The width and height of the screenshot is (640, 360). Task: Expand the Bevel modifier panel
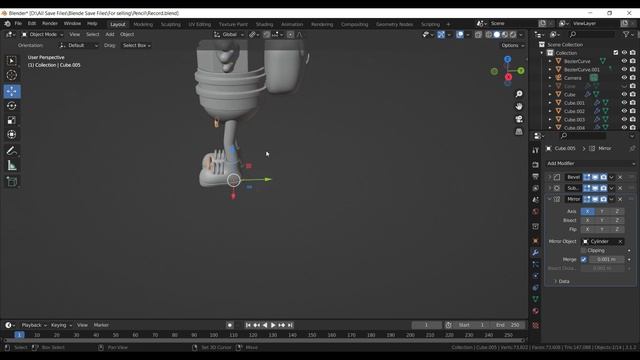(x=549, y=177)
